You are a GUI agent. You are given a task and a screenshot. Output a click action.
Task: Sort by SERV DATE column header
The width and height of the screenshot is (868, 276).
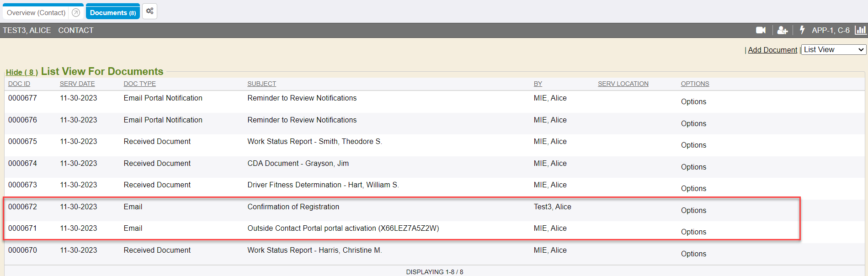[x=77, y=84]
